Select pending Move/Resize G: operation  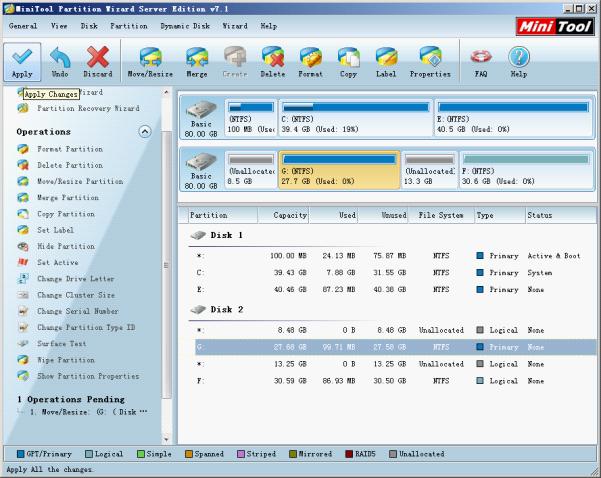(88, 412)
